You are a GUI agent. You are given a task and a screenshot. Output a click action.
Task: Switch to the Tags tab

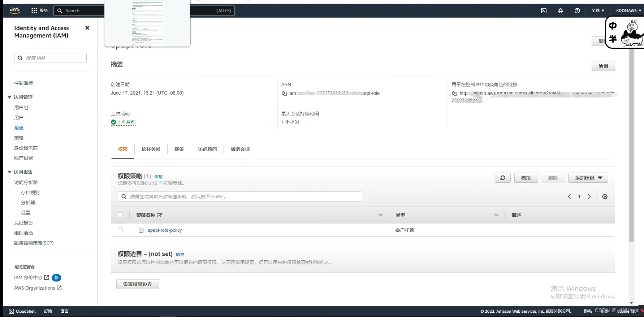pyautogui.click(x=179, y=149)
